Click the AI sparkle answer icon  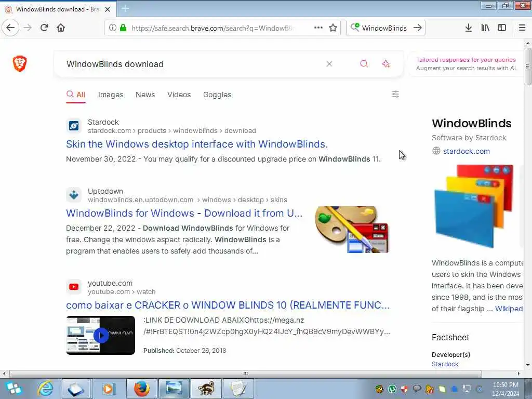386,64
